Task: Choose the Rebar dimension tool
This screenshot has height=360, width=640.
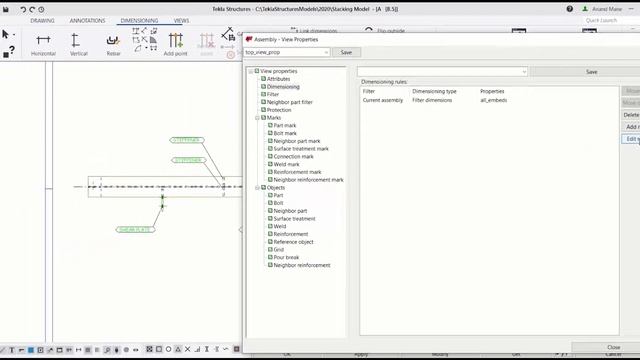Action: coord(113,44)
